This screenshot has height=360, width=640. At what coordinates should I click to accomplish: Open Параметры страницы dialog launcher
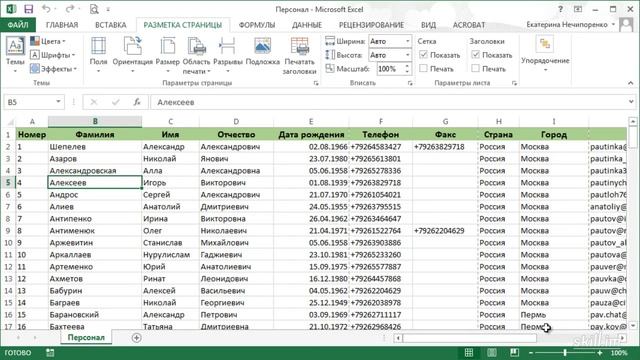(316, 83)
